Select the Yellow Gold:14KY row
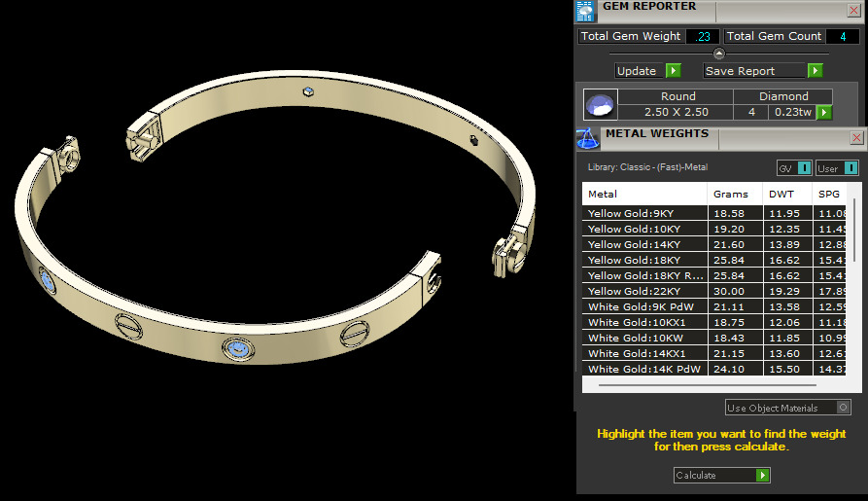868x501 pixels. pos(714,244)
